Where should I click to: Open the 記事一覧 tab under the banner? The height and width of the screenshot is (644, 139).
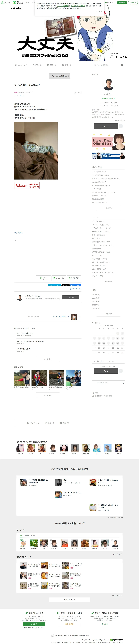37,65
